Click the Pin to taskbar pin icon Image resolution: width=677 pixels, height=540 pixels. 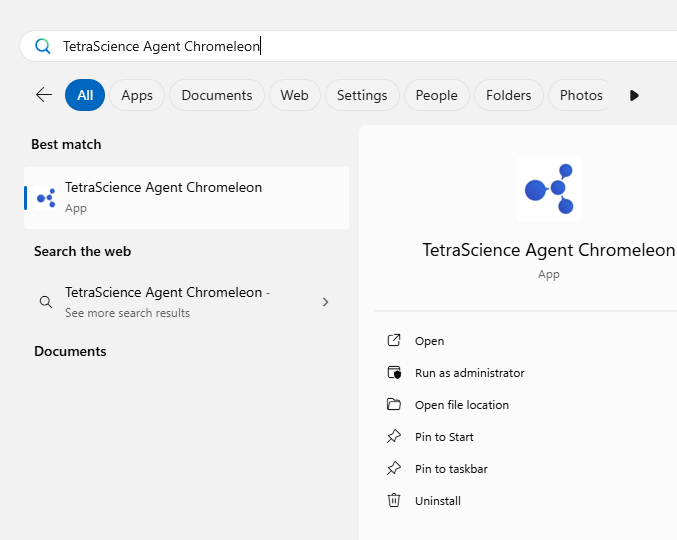[394, 468]
